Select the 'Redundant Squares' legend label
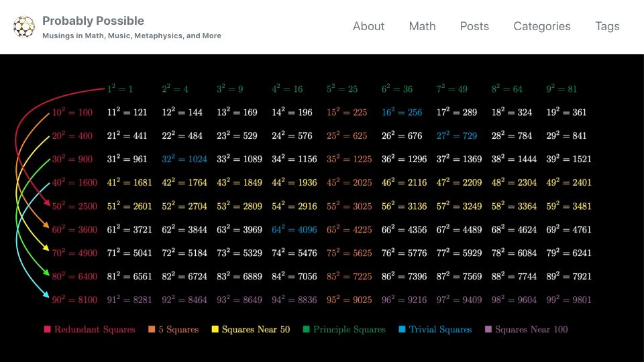Screen dimensions: 644x362 (x=95, y=330)
